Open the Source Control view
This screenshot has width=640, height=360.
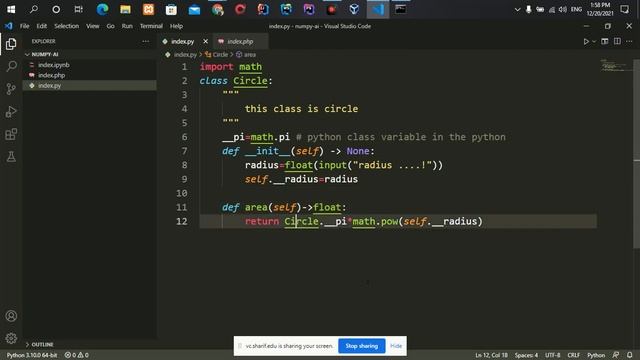11,89
